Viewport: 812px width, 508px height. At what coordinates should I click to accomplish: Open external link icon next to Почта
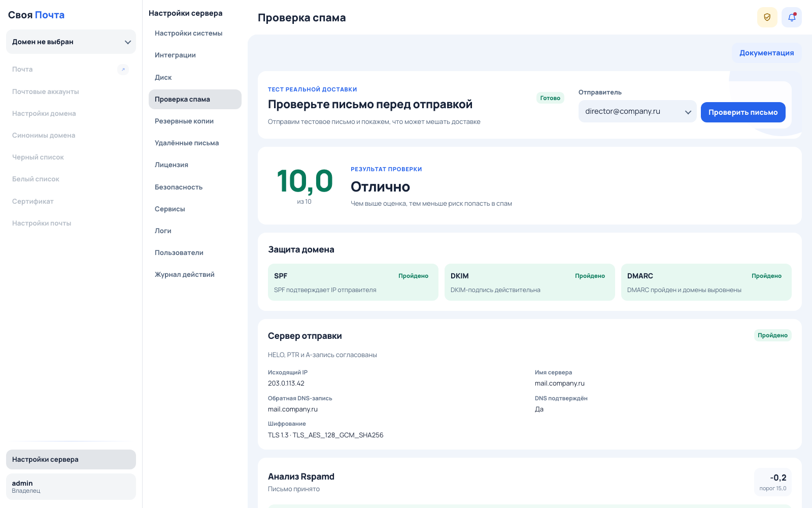tap(123, 70)
